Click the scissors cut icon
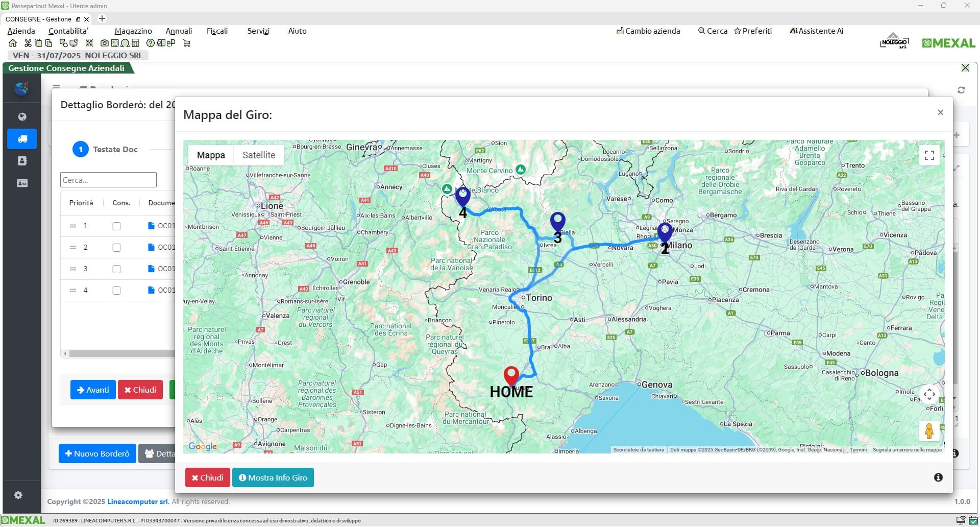This screenshot has width=980, height=527. click(28, 43)
